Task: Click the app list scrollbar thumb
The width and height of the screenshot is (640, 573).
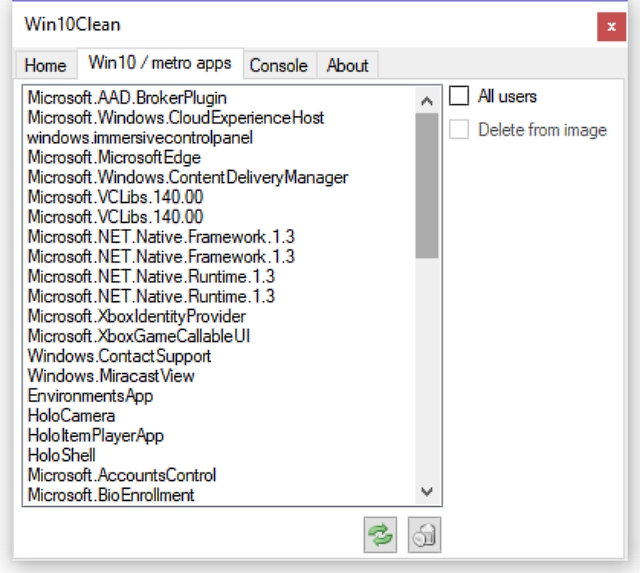Action: click(427, 186)
